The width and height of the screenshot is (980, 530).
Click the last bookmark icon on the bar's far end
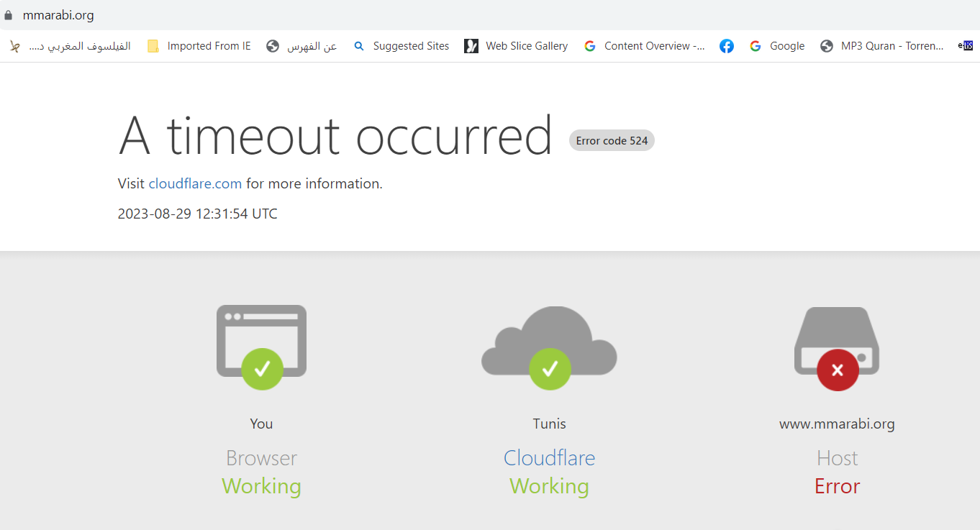click(966, 46)
